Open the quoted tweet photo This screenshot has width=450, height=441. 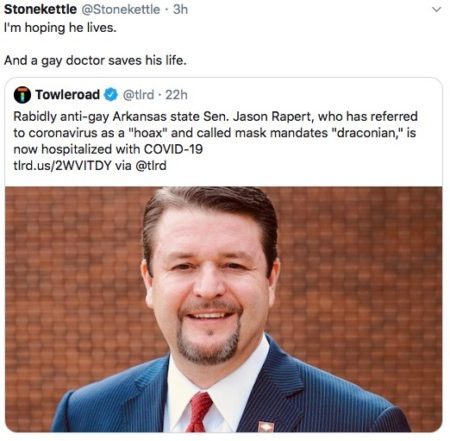point(224,309)
